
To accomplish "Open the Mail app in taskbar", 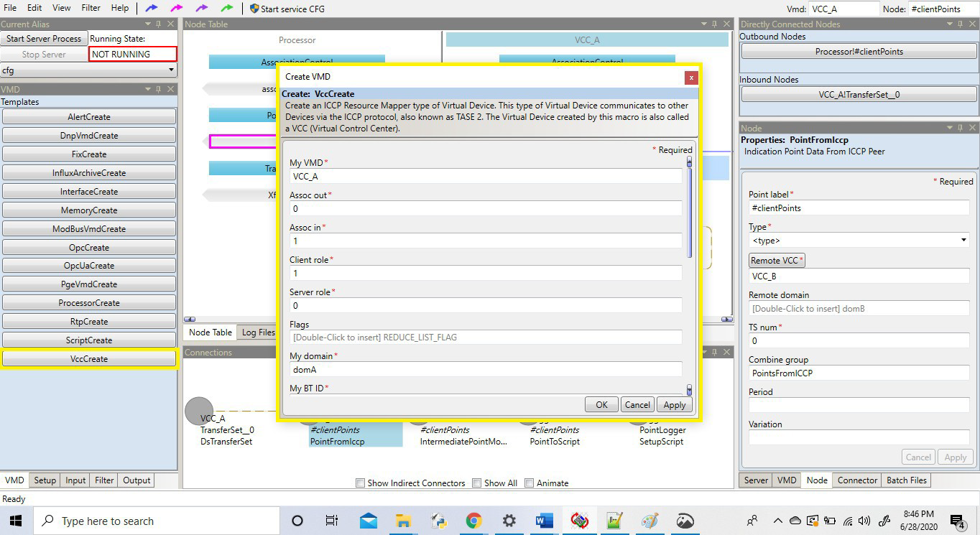I will click(369, 521).
